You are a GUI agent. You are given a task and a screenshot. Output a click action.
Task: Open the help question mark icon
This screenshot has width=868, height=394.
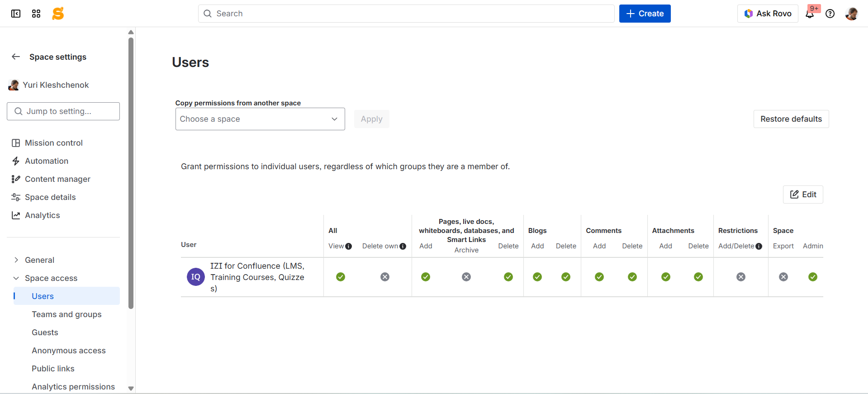click(830, 14)
